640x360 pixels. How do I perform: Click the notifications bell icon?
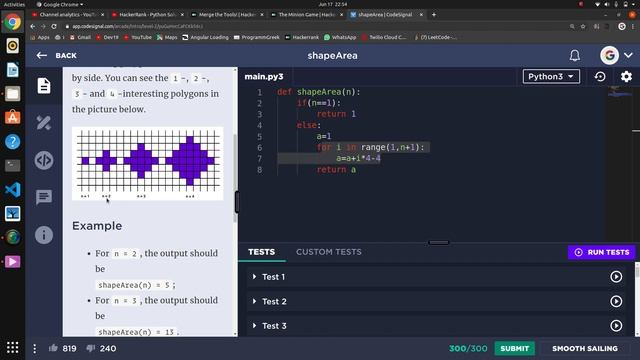(x=575, y=56)
